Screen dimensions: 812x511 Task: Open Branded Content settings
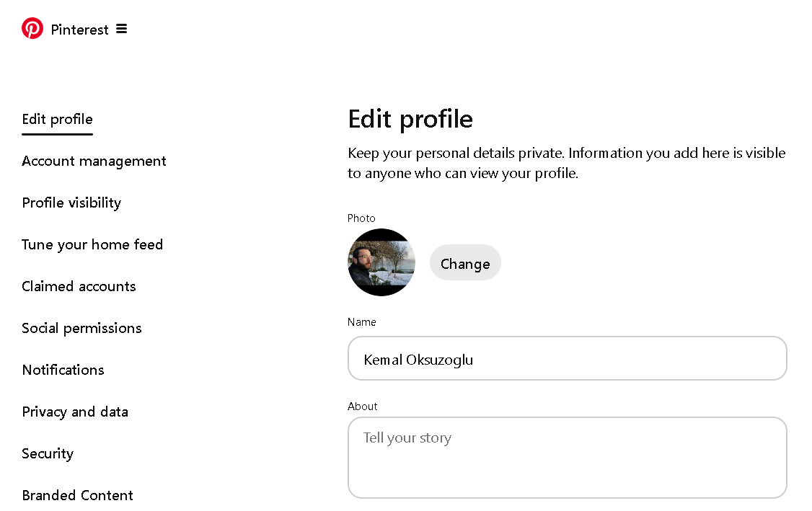click(77, 495)
